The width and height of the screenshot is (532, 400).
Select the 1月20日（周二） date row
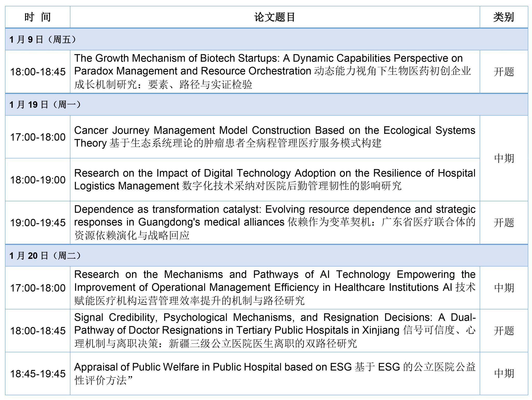pos(45,256)
